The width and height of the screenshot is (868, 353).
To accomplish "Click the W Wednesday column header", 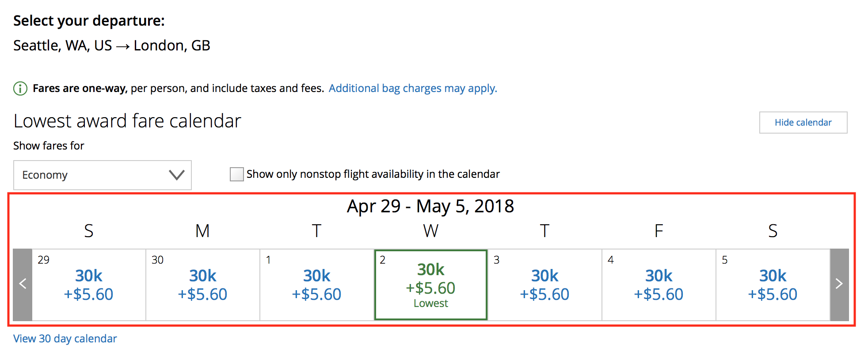I will (431, 231).
